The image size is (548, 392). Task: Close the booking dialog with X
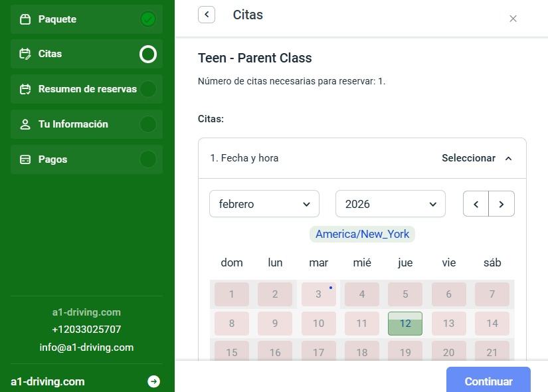(x=513, y=19)
